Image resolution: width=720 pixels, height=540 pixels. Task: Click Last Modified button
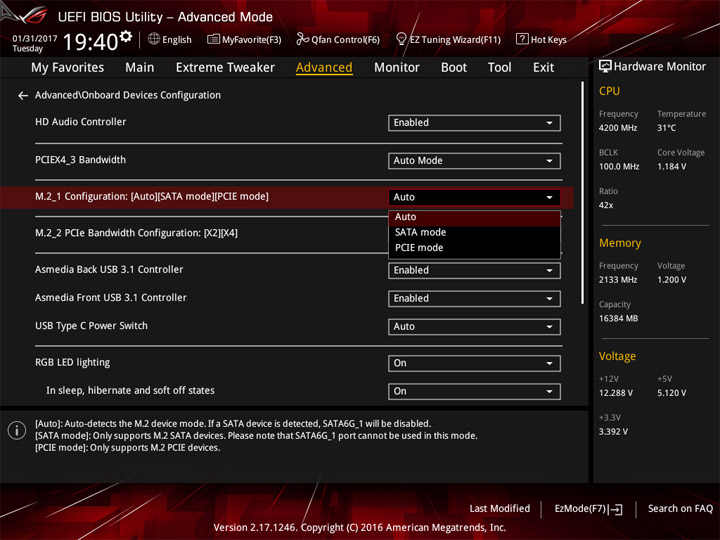click(x=500, y=509)
